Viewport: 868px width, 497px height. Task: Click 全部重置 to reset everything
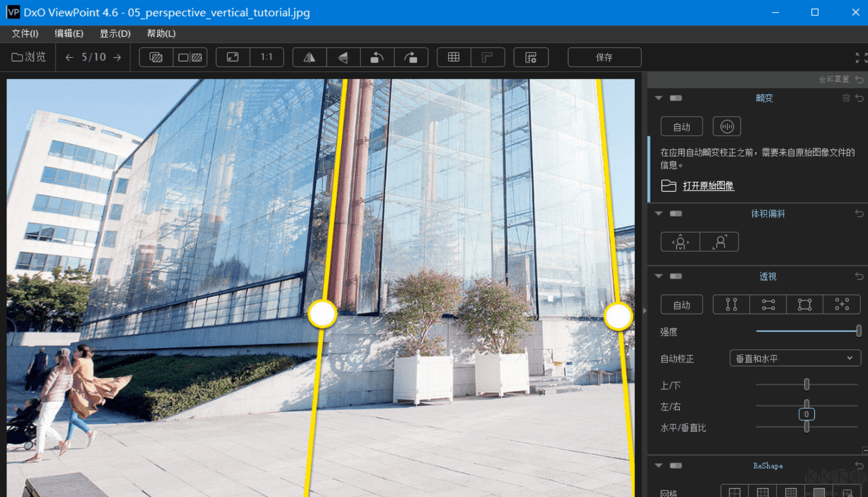[833, 79]
